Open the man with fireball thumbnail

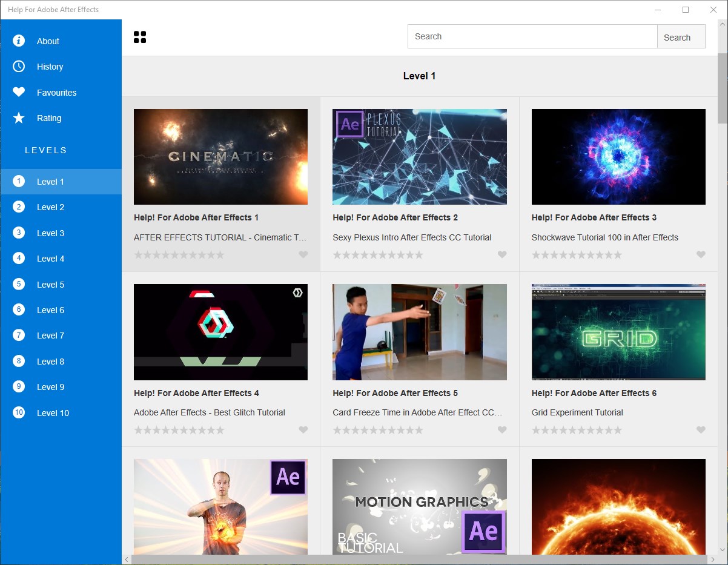[x=220, y=506]
